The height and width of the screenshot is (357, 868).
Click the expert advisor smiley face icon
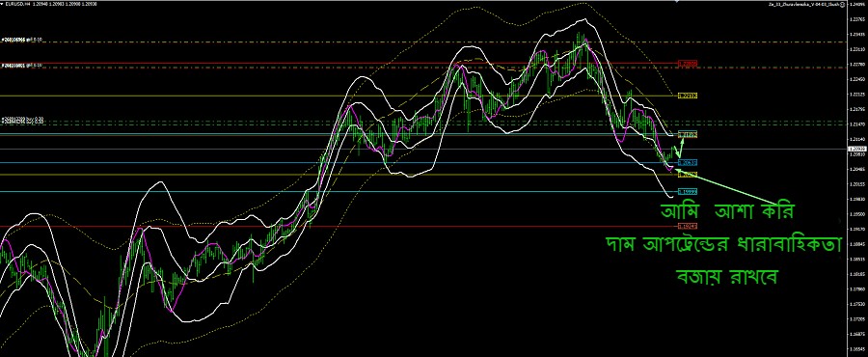point(843,5)
